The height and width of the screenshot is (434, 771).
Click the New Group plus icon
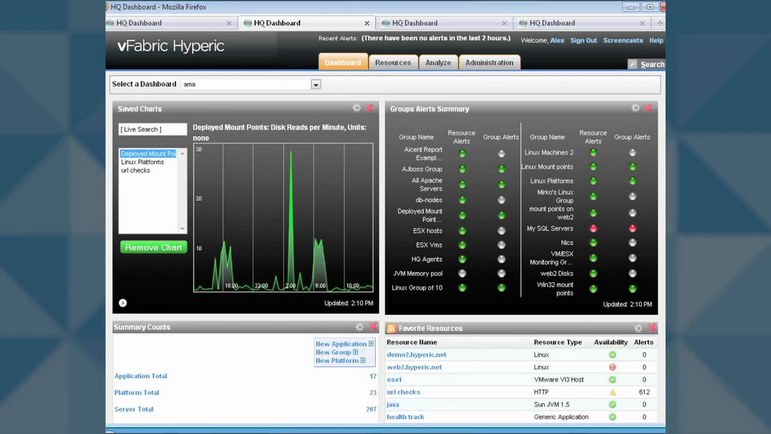coord(356,352)
